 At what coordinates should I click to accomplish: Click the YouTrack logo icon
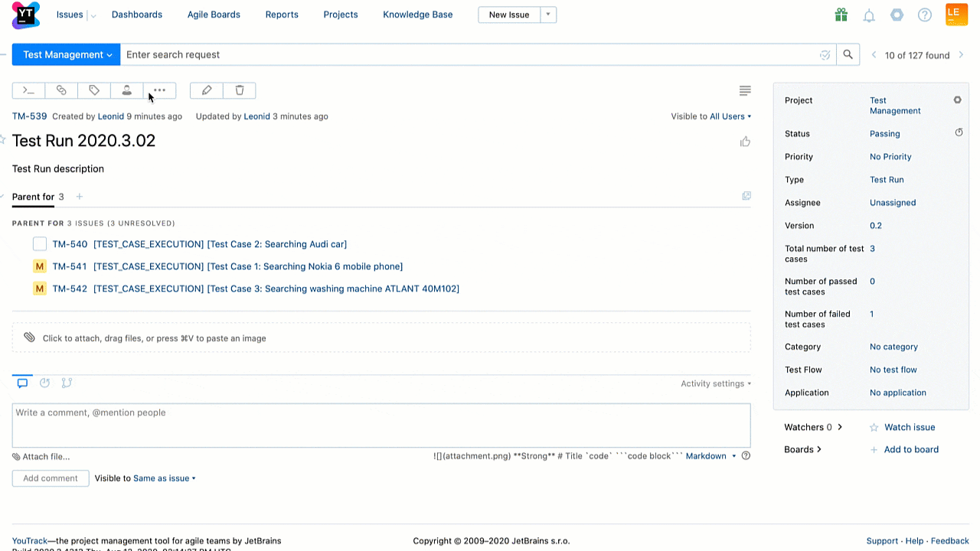pos(26,15)
